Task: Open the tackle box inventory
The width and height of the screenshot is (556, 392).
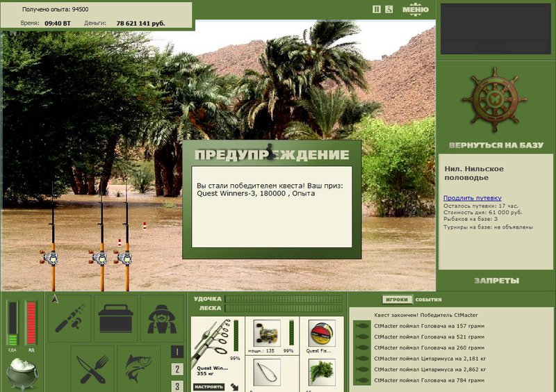Action: coord(115,318)
